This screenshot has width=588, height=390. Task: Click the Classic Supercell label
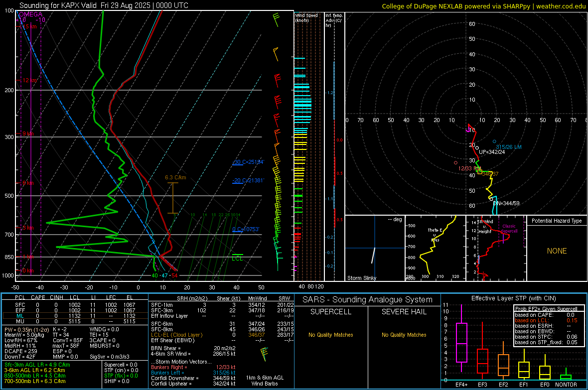(x=509, y=229)
